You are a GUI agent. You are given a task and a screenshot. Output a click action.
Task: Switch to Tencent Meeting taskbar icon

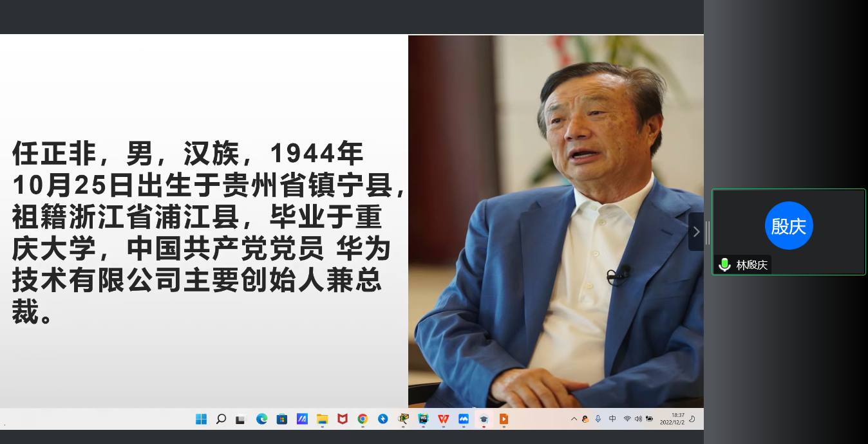point(463,419)
